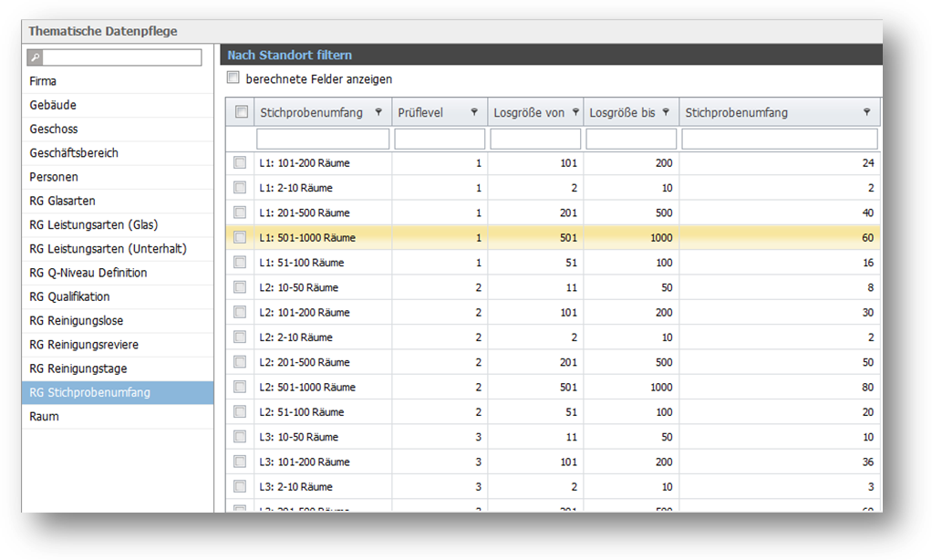Open RG Qualifikation entry

point(118,296)
